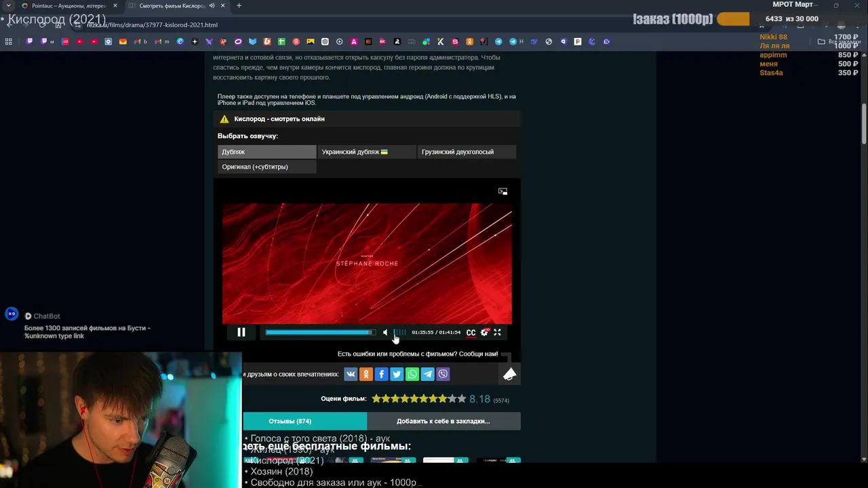The width and height of the screenshot is (868, 488).
Task: Share the film via Viber
Action: click(x=443, y=374)
